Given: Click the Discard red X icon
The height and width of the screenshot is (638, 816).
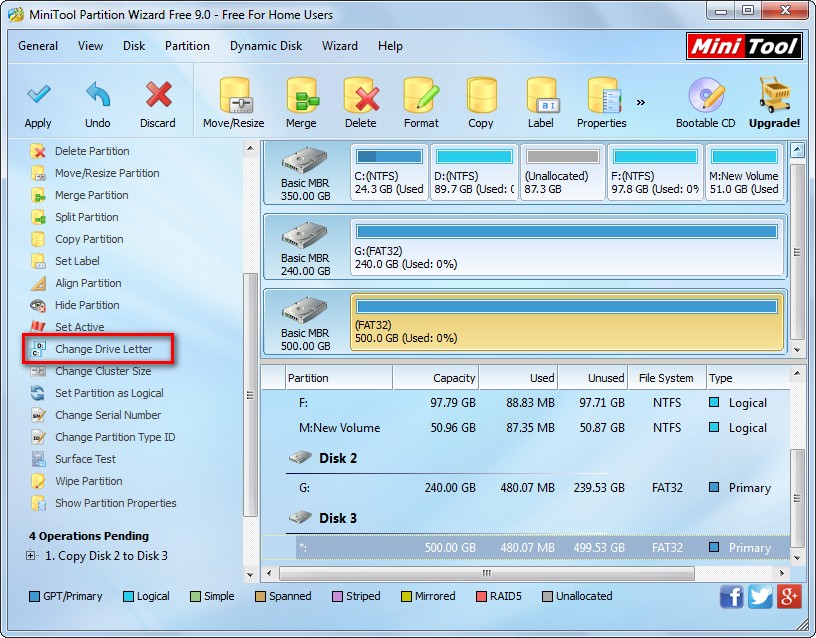Looking at the screenshot, I should point(158,95).
